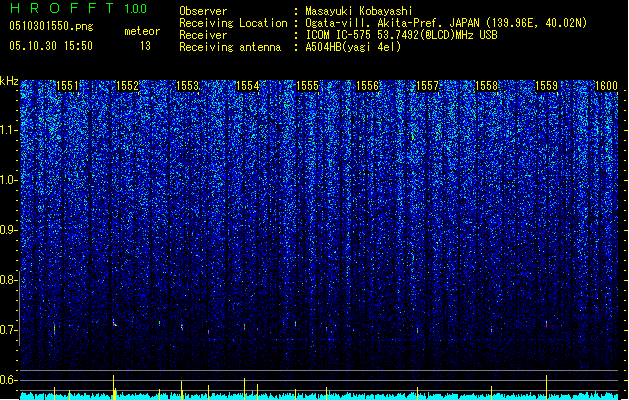Click the tallest yellow power spike before 1552
The width and height of the screenshot is (629, 400).
click(x=114, y=387)
